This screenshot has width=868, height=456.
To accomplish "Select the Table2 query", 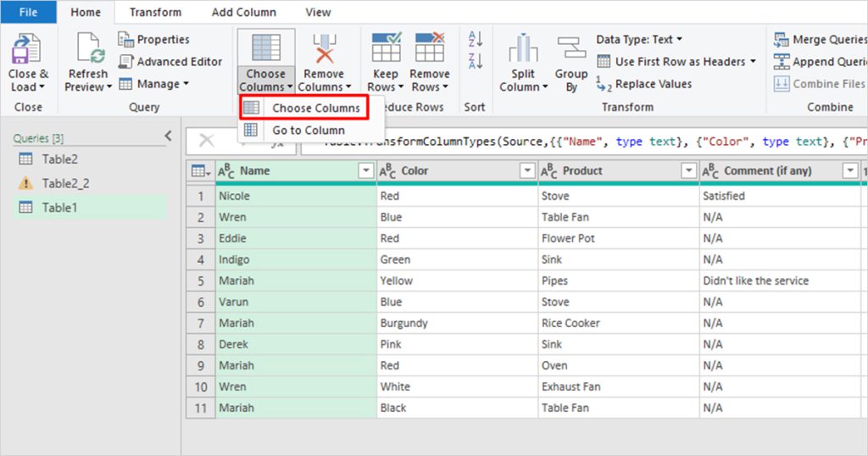I will click(90, 159).
